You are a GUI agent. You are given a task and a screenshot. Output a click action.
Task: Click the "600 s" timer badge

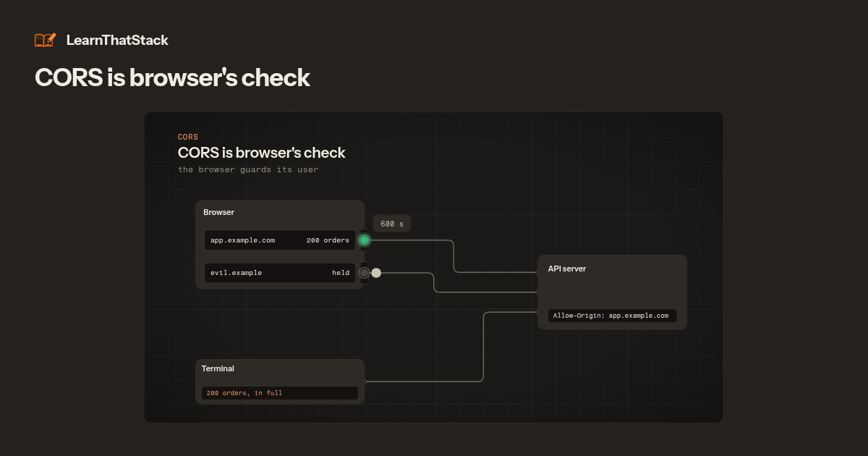[392, 224]
